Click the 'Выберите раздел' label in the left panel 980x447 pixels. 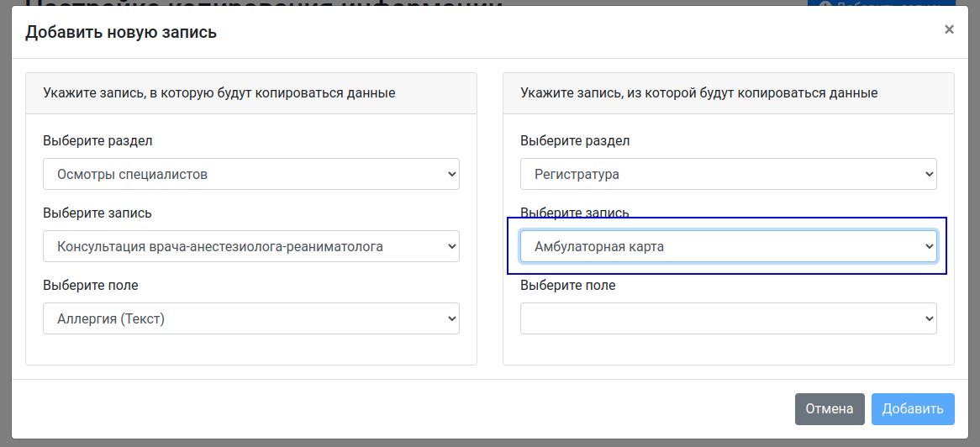pos(97,140)
